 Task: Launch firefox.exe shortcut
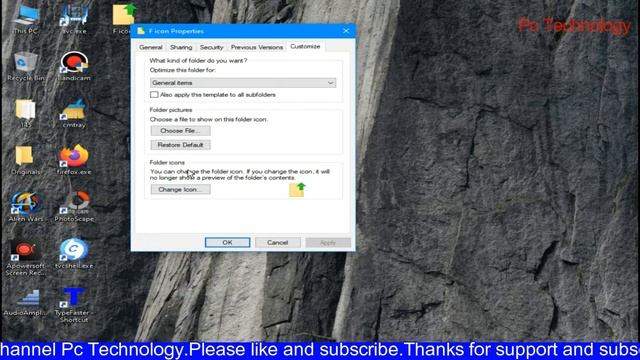74,160
